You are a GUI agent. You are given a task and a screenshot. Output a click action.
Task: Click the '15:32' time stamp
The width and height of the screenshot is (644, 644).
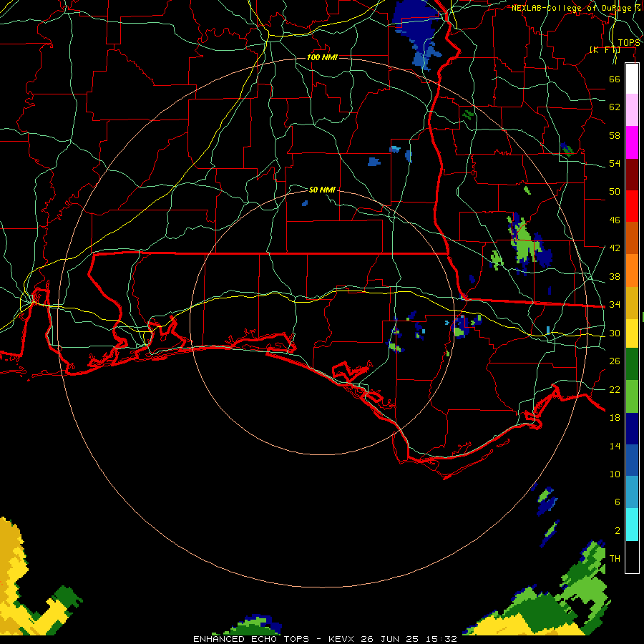441,639
